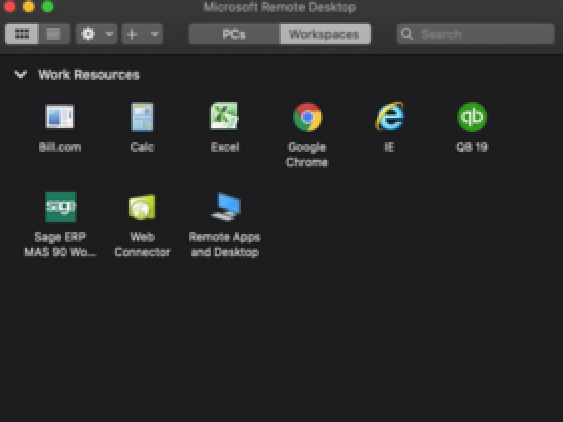Select the Workspaces tab

pos(325,34)
